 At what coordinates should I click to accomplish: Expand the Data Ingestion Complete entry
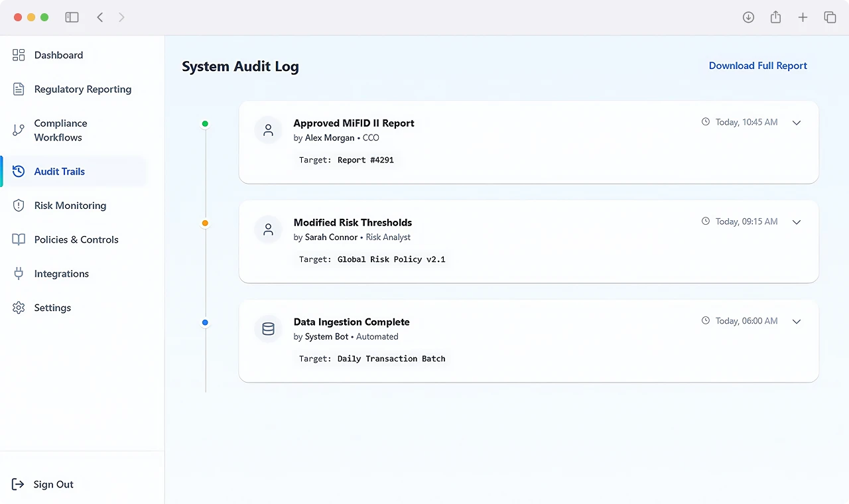(x=797, y=322)
